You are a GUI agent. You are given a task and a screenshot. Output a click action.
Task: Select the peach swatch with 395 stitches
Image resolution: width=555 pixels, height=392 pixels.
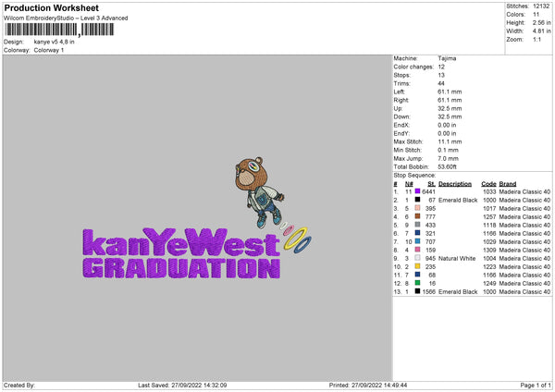click(x=418, y=208)
